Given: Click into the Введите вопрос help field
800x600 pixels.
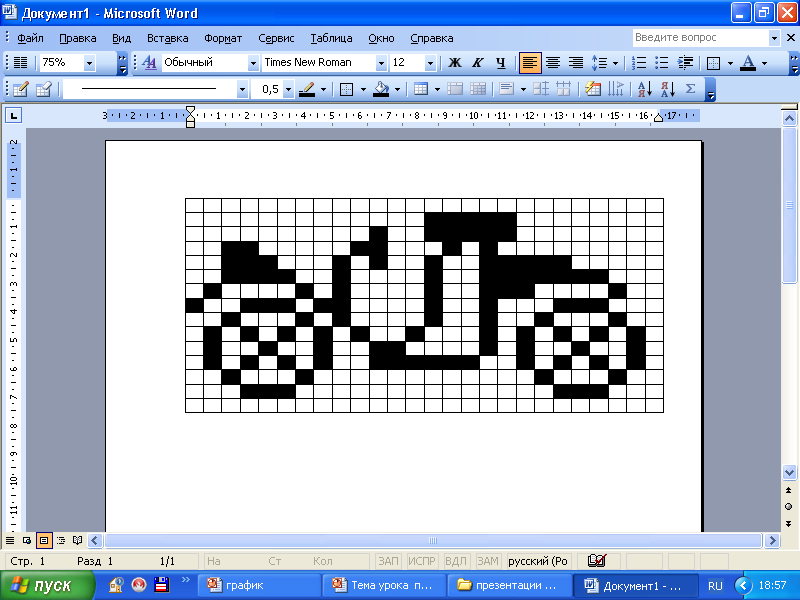Looking at the screenshot, I should pos(699,38).
